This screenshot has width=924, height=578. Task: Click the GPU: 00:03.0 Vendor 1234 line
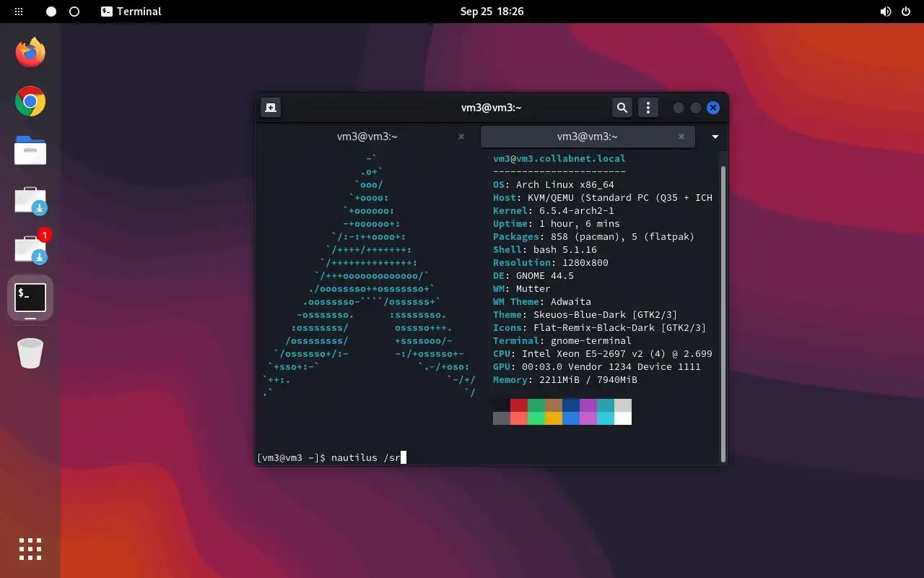tap(597, 367)
